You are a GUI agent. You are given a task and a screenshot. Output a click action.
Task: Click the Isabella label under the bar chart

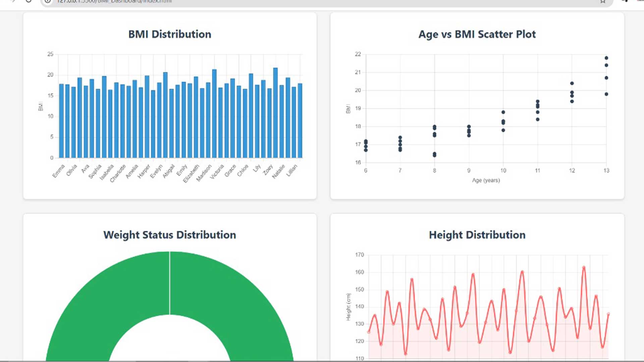pyautogui.click(x=107, y=172)
